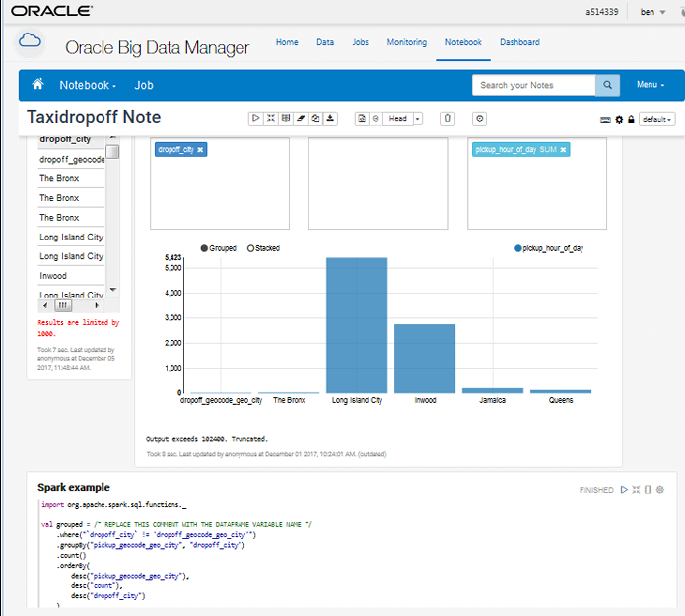Click horizontal scrollbar right arrow
The image size is (685, 616).
tap(97, 305)
